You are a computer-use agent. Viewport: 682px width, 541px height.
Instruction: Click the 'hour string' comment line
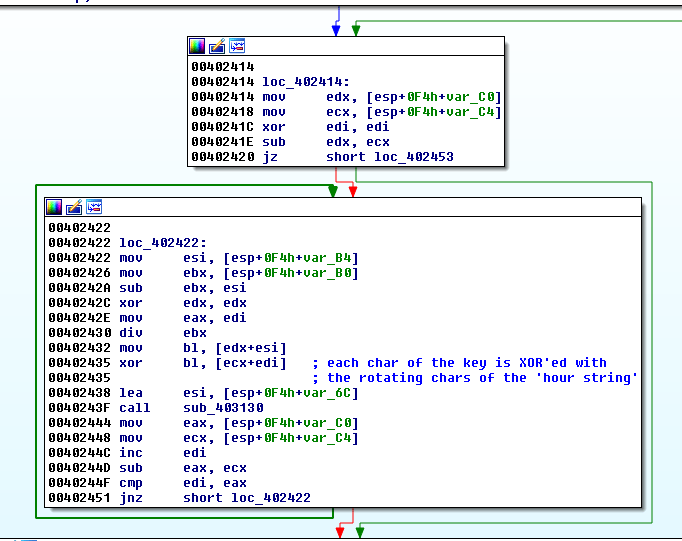pyautogui.click(x=481, y=378)
